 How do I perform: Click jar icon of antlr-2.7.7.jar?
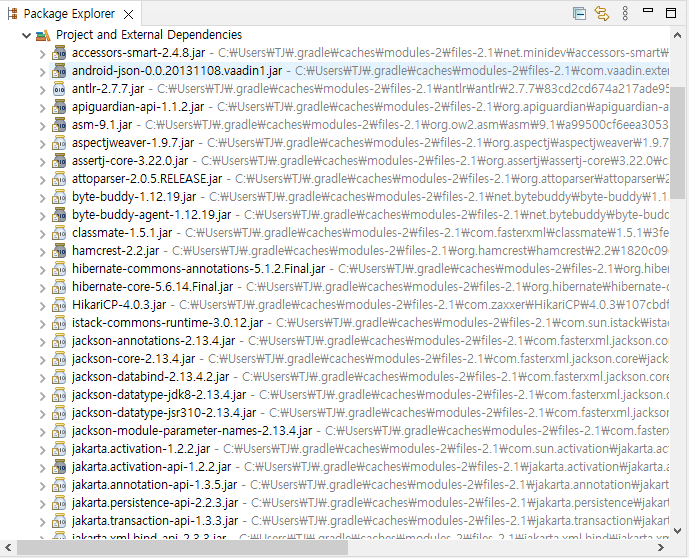coord(59,89)
